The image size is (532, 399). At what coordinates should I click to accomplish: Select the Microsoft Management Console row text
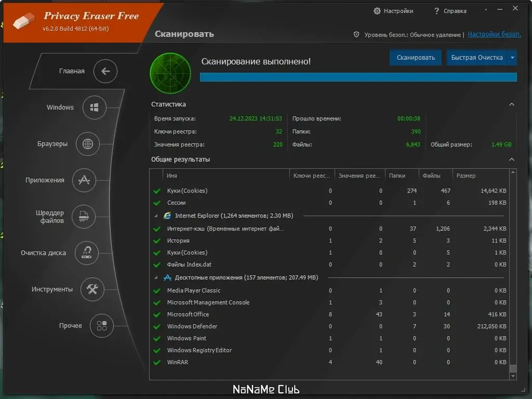[x=208, y=303]
